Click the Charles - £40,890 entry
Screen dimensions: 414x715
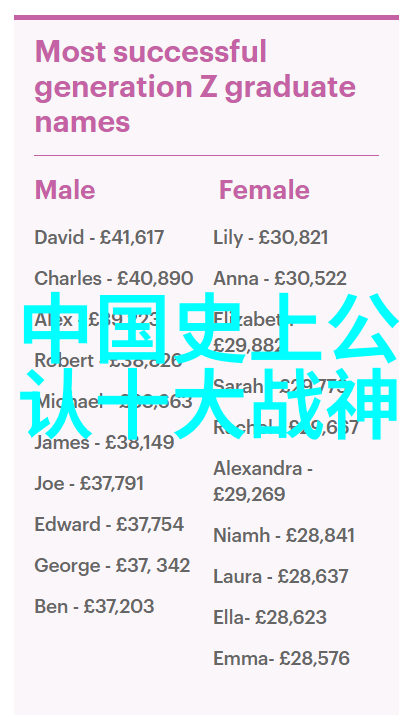coord(114,279)
